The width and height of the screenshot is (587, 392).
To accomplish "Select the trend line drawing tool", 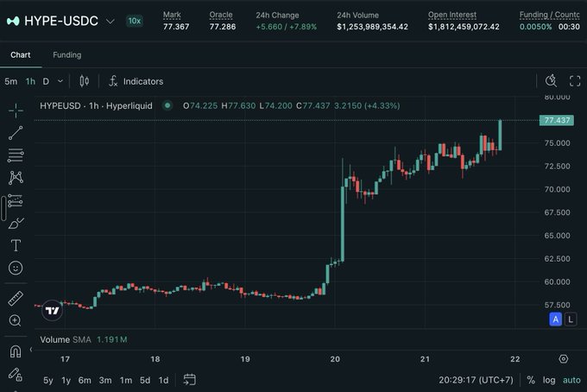I will pos(16,133).
